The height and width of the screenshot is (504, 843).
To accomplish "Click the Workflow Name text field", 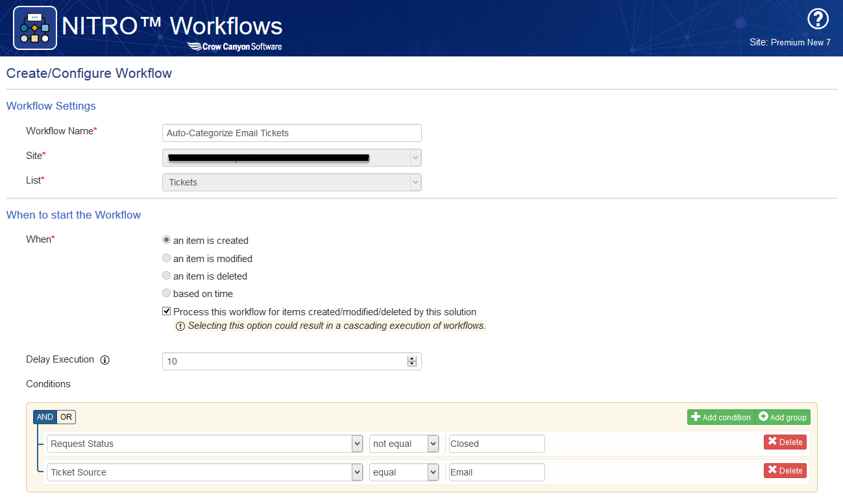I will click(291, 133).
